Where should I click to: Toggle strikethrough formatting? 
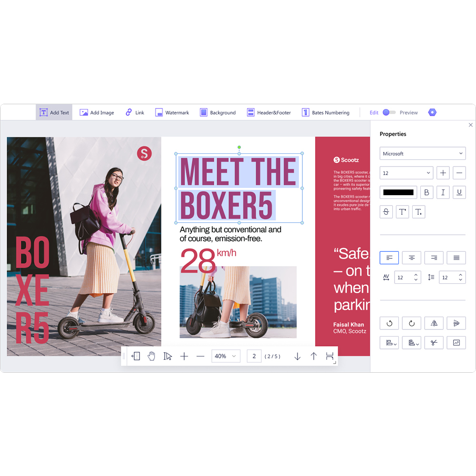(x=386, y=212)
